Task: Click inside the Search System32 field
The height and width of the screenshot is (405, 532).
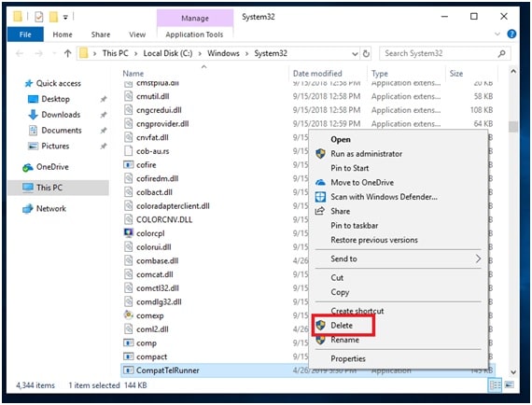Action: [445, 53]
